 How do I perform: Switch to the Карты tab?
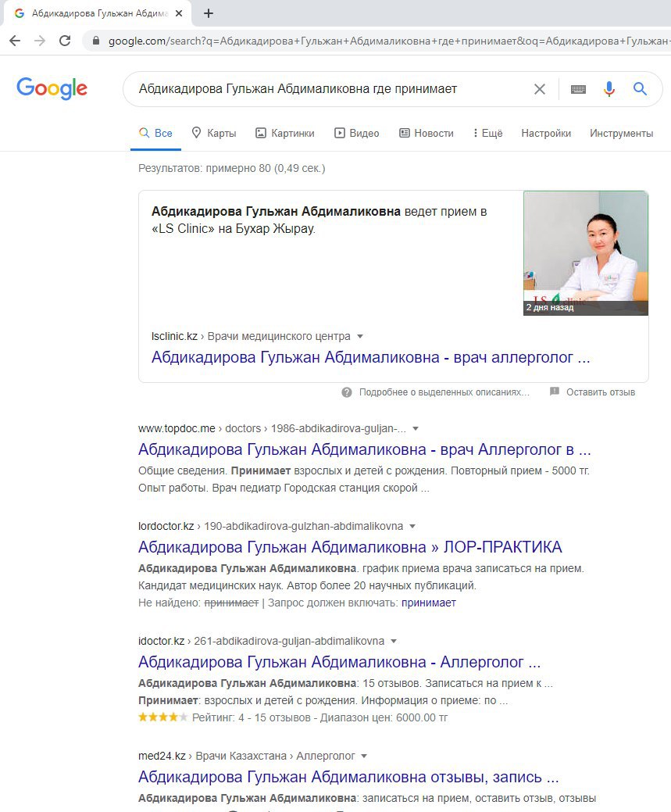213,133
